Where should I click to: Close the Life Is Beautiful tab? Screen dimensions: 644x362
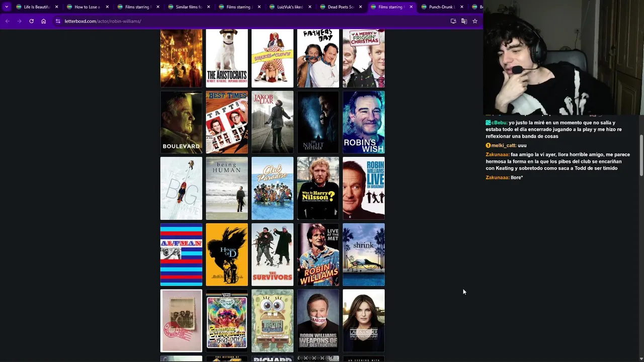[56, 7]
